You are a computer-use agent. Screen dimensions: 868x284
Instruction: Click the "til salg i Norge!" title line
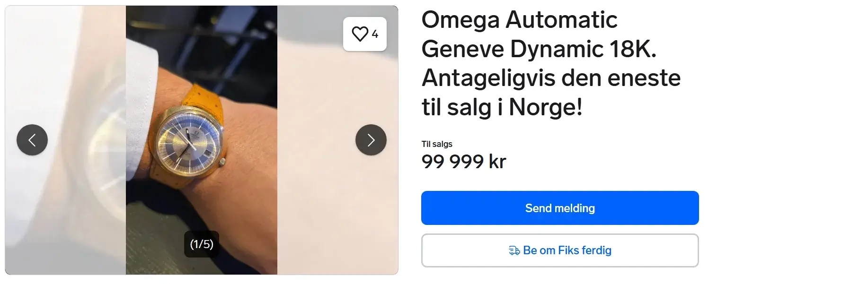[502, 107]
